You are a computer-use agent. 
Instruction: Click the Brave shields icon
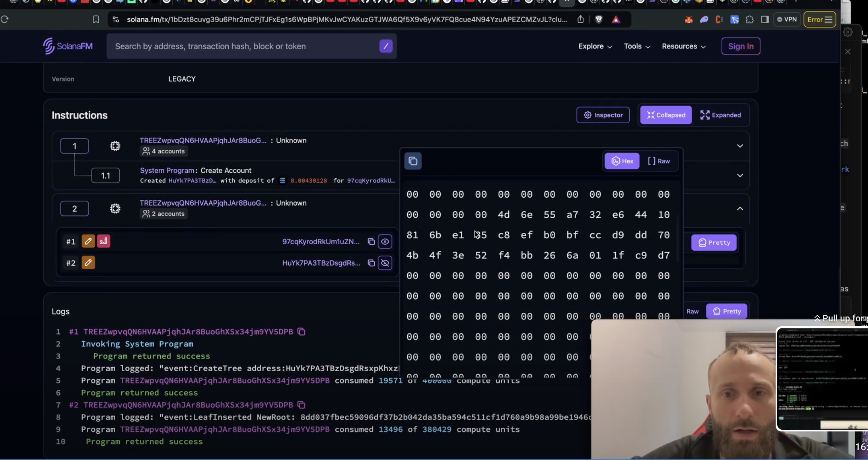[x=599, y=20]
